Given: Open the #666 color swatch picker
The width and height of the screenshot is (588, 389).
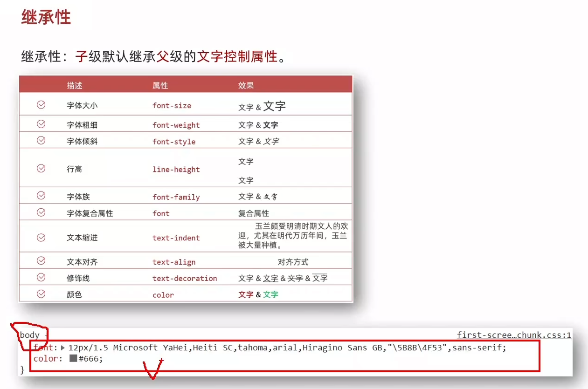Looking at the screenshot, I should coord(73,359).
